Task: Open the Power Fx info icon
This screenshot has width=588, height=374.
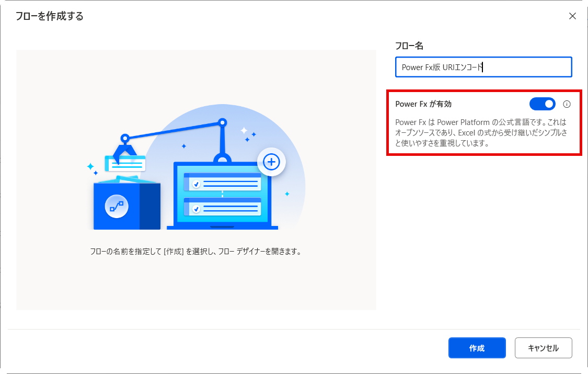Action: click(567, 104)
